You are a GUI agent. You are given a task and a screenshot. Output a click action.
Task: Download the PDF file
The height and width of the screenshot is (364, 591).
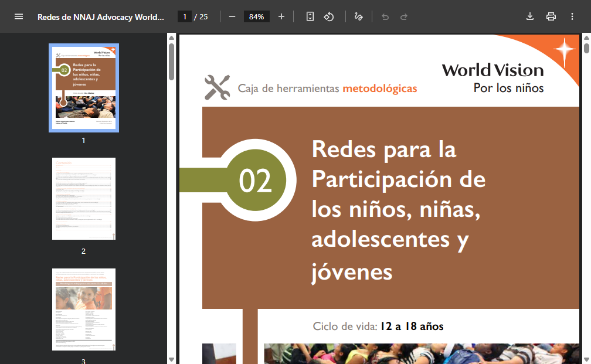click(530, 16)
